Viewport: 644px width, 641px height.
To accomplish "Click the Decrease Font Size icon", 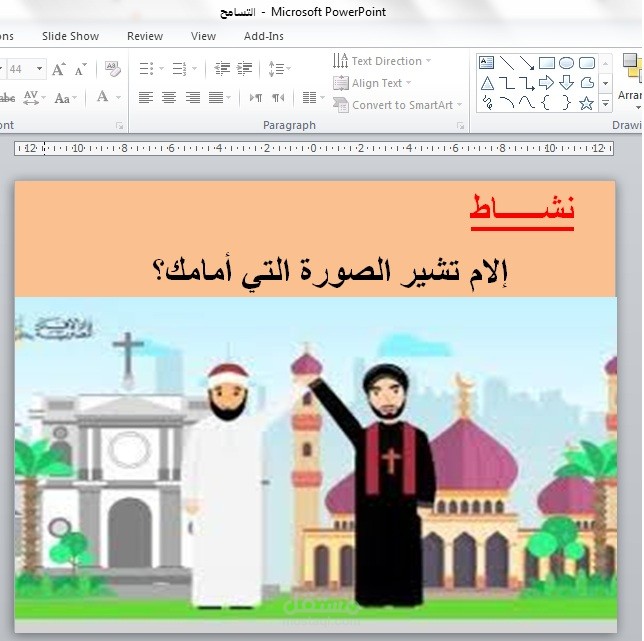I will (x=80, y=69).
